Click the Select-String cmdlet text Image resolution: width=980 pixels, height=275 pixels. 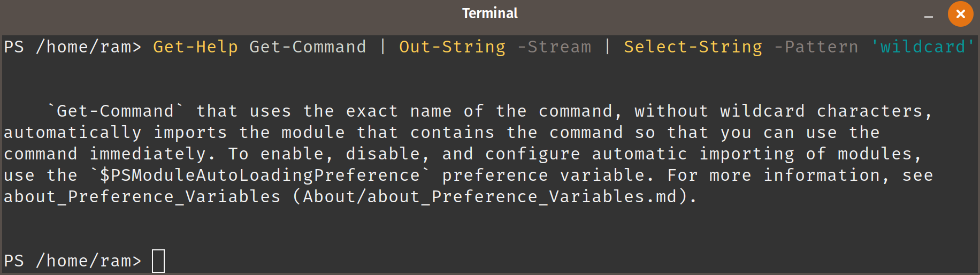click(693, 47)
